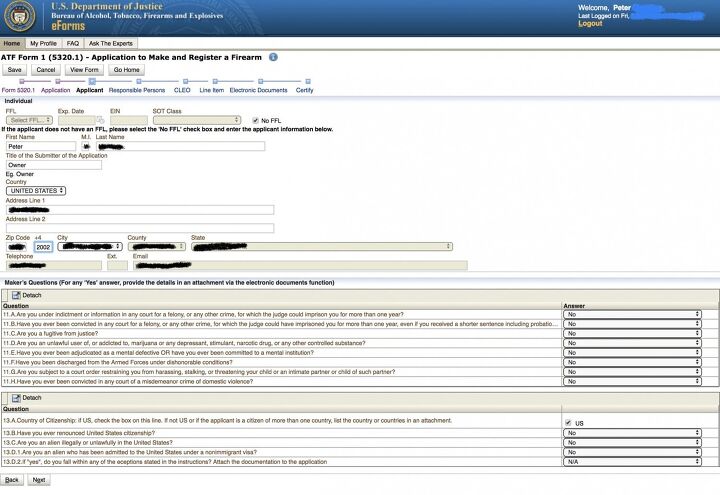Open the Exp. Date calendar icon
This screenshot has height=495, width=720.
[x=100, y=120]
